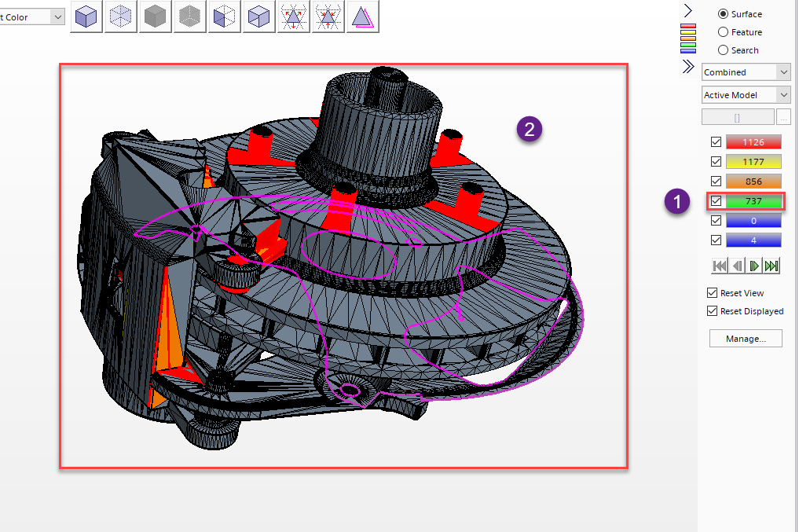This screenshot has height=532, width=799.
Task: Click the triangle with outward red arrows icon
Action: [294, 17]
